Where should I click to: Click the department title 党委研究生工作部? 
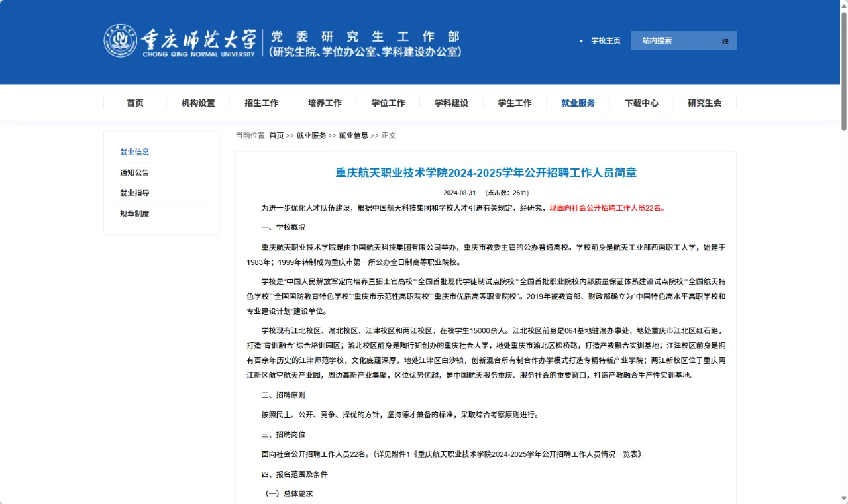(x=364, y=36)
